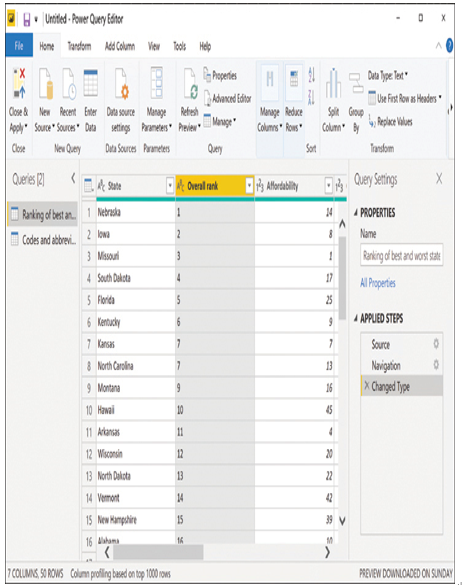Delete the Changed Type step
This screenshot has height=587, width=463.
367,385
